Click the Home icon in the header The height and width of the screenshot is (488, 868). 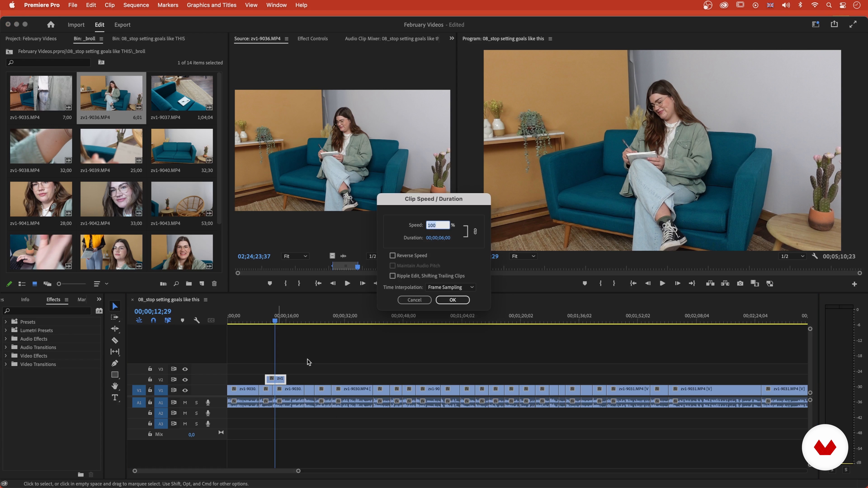pyautogui.click(x=51, y=25)
